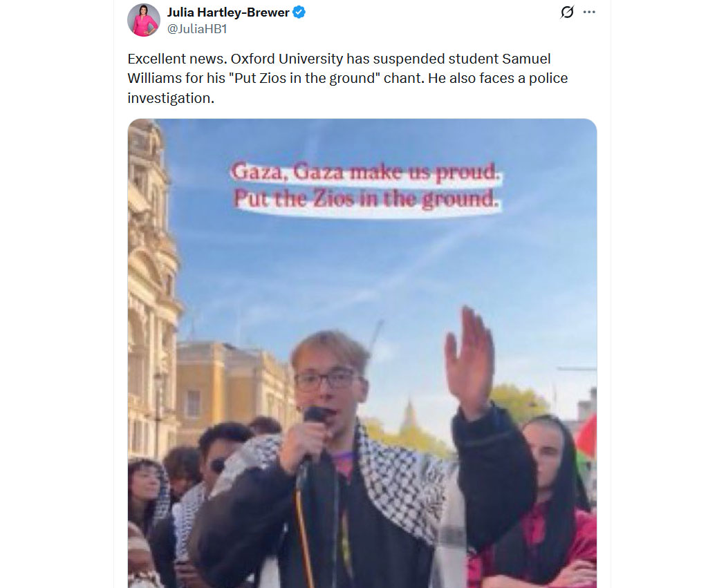Click the distant tower behind the speaker
Screen dimensions: 726x588
click(x=409, y=413)
